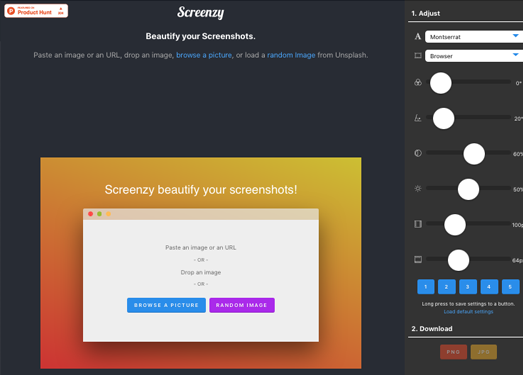Load settings preset 5
This screenshot has width=523, height=375.
click(x=510, y=287)
